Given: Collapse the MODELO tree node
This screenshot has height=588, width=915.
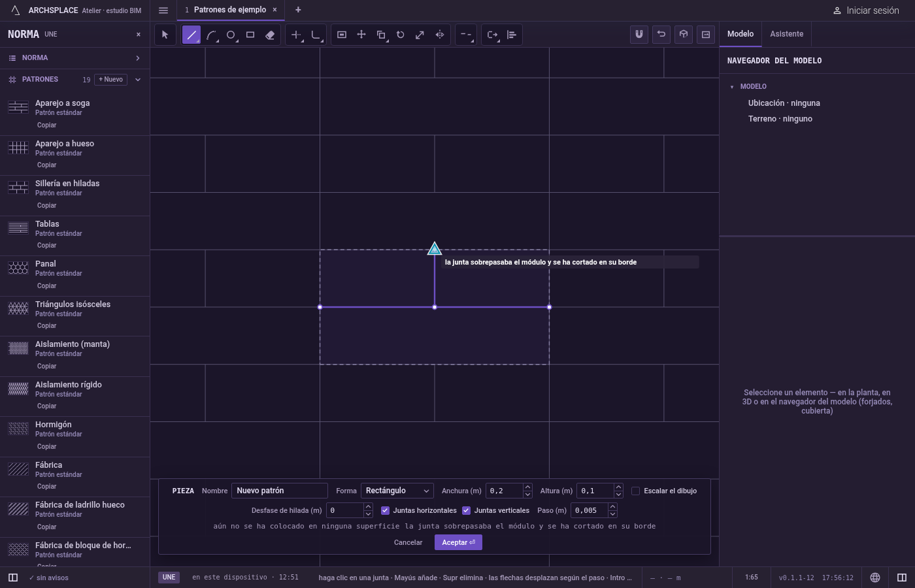Looking at the screenshot, I should (x=732, y=87).
